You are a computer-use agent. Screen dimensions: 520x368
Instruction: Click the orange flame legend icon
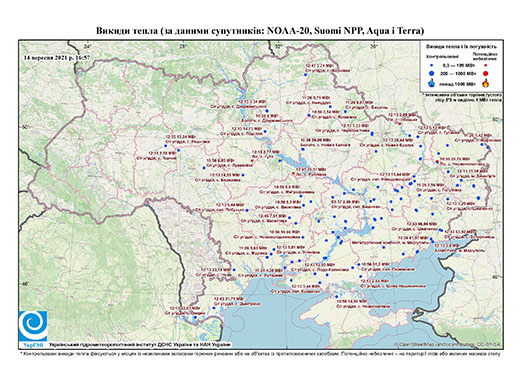486,83
